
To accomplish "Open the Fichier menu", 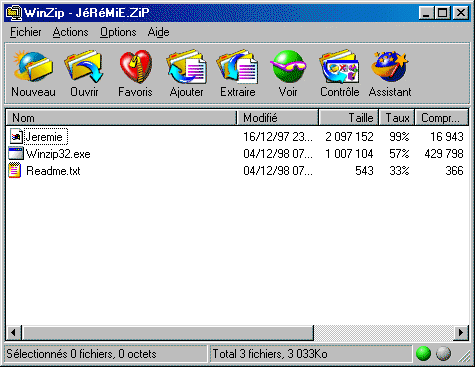I will tap(26, 32).
